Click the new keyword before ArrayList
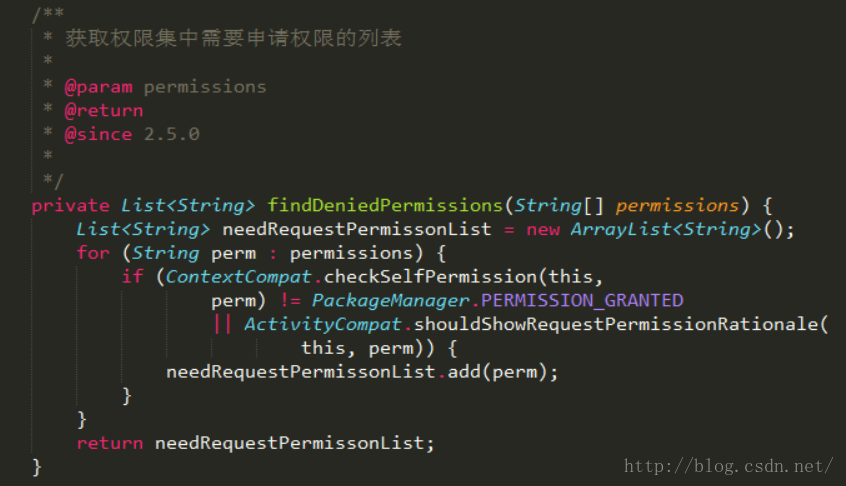Image resolution: width=846 pixels, height=486 pixels. [542, 229]
